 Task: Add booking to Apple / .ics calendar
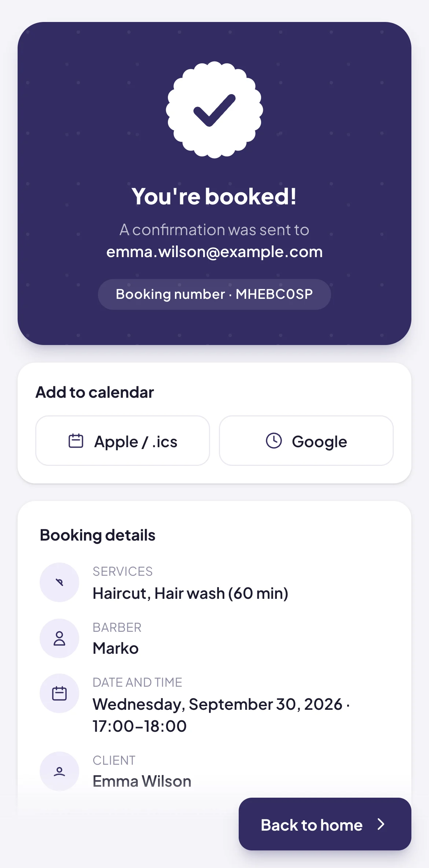coord(123,441)
